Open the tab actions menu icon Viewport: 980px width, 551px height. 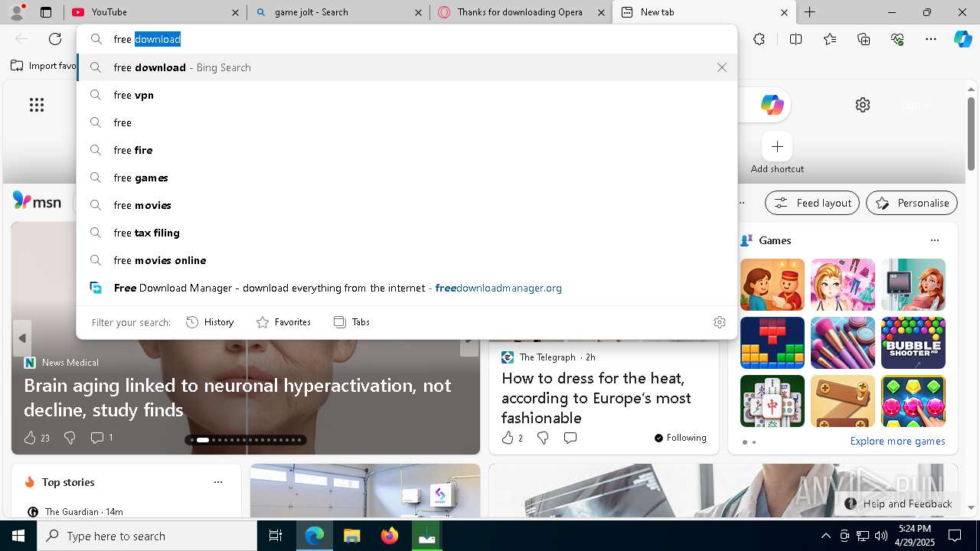pyautogui.click(x=46, y=12)
